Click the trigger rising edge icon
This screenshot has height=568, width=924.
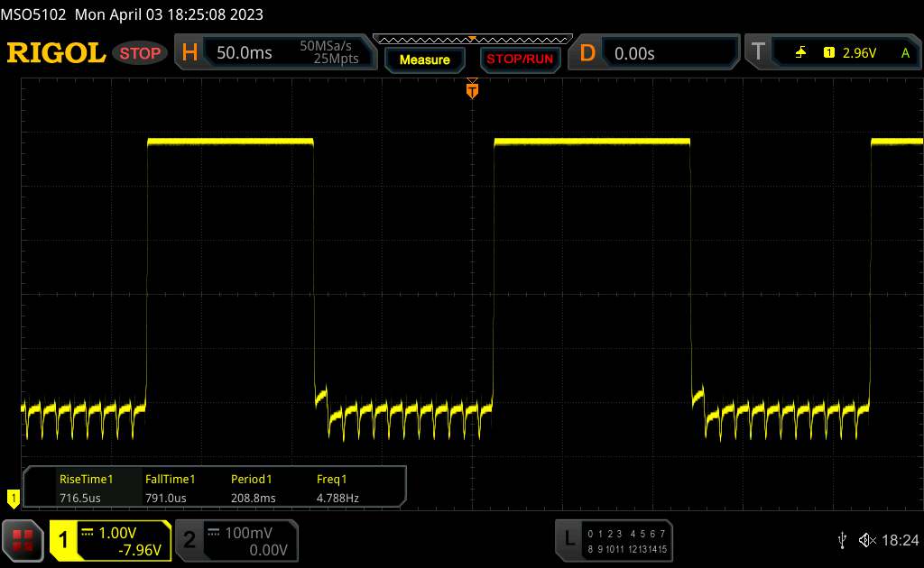point(800,53)
